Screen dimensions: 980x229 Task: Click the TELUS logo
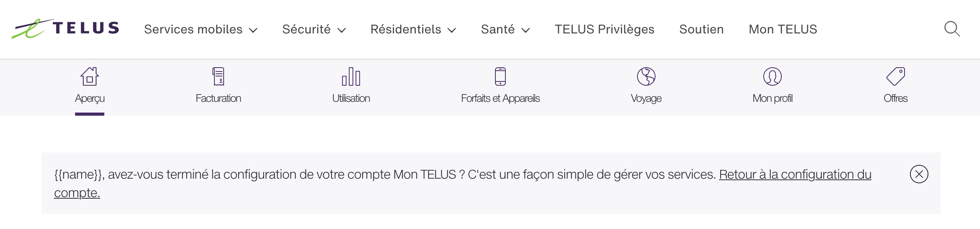[x=65, y=29]
